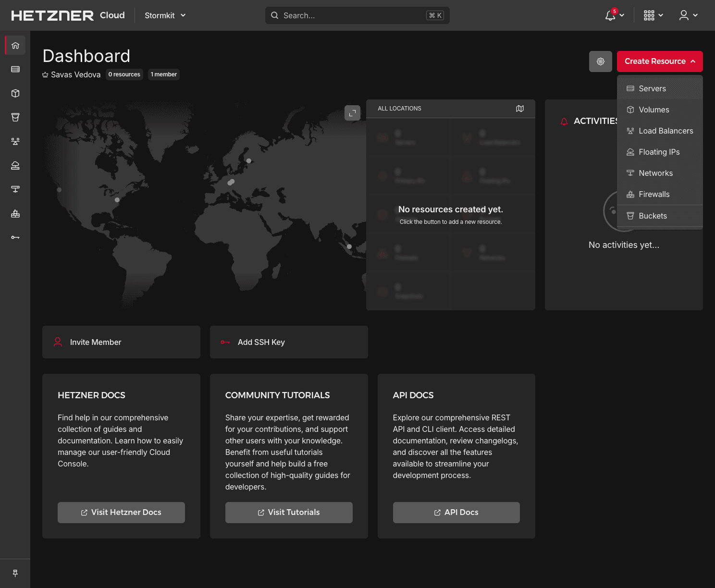Open the Stormkit project switcher
Image resolution: width=715 pixels, height=588 pixels.
pos(165,15)
